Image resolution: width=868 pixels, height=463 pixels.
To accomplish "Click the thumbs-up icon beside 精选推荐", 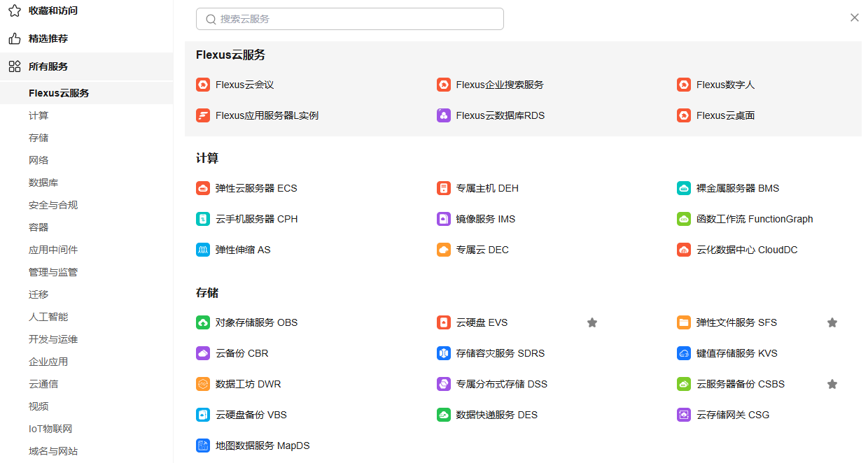I will tap(14, 38).
